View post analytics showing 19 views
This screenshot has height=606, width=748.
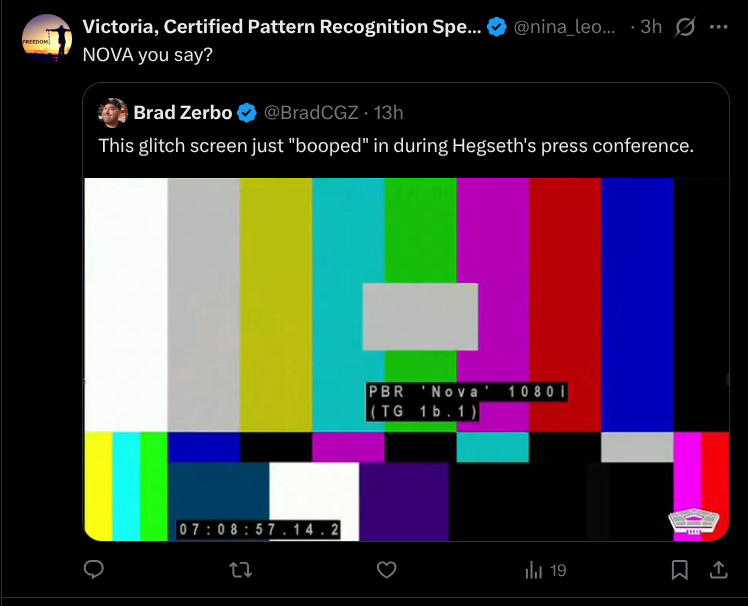pyautogui.click(x=545, y=570)
